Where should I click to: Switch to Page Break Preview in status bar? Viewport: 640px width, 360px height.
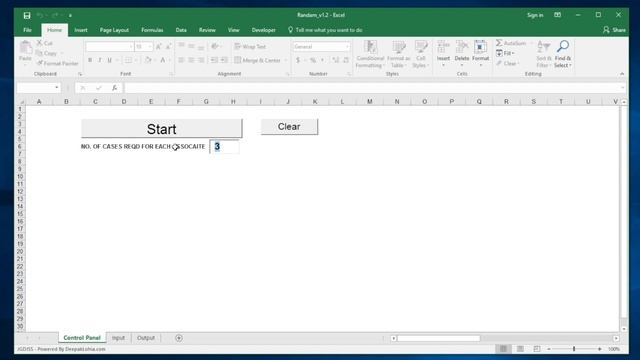tap(537, 349)
